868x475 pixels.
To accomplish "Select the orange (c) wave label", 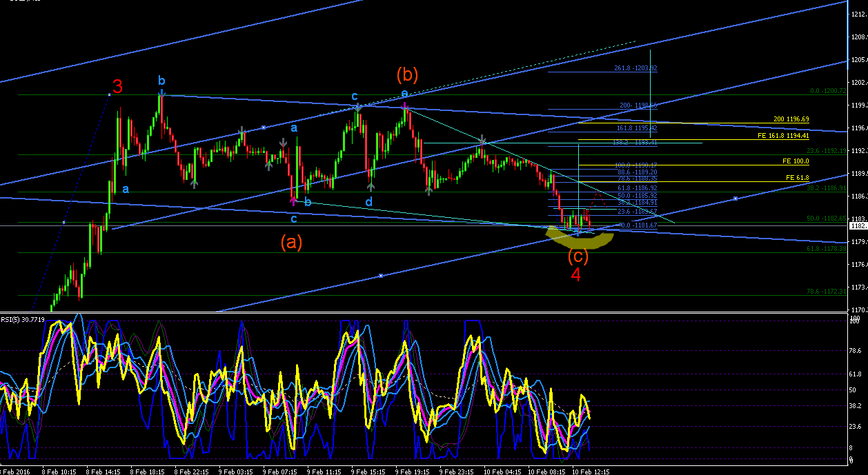I will tap(578, 256).
